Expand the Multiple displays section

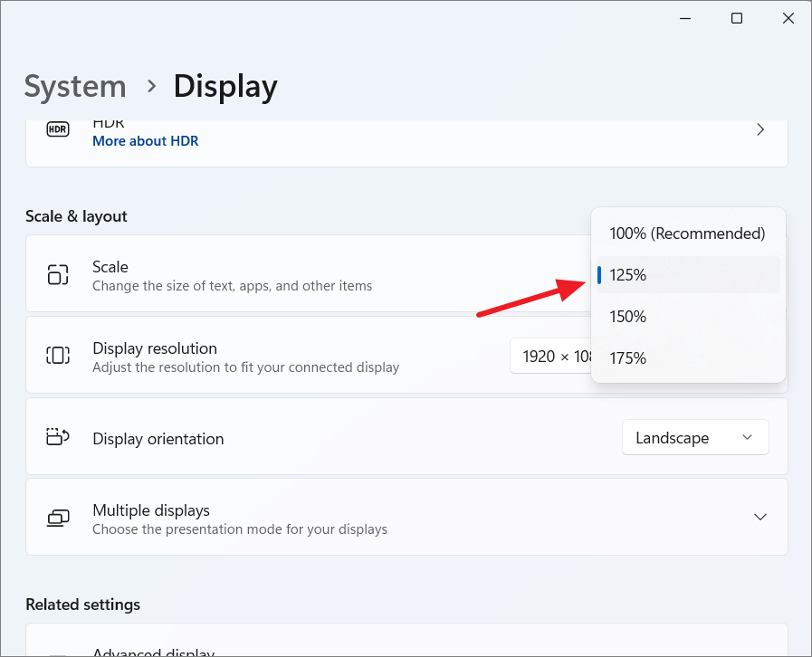pos(760,517)
